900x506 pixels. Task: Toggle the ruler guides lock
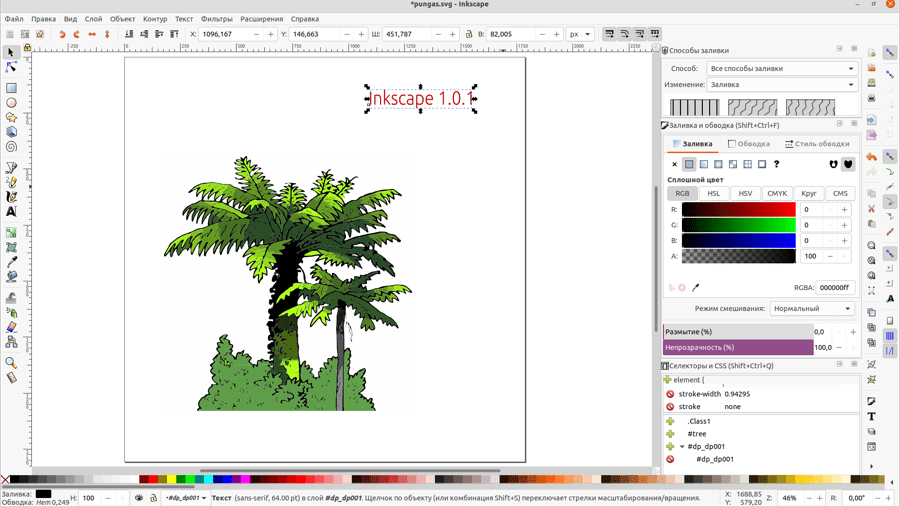click(x=27, y=48)
